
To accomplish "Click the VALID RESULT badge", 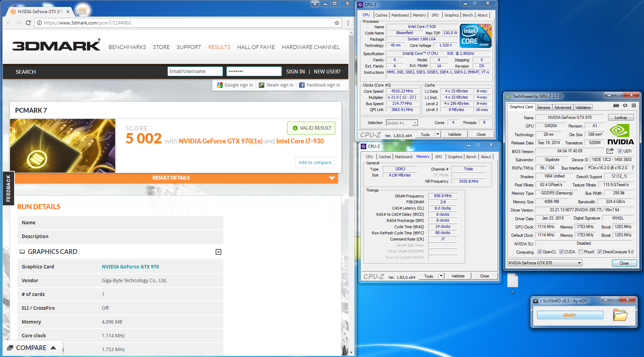I will pyautogui.click(x=311, y=128).
